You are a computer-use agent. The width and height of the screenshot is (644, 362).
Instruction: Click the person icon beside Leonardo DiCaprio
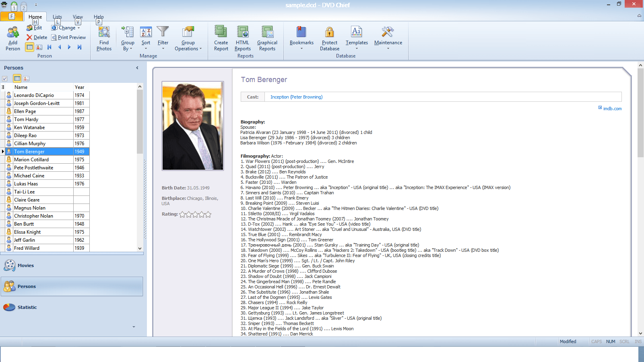[9, 95]
